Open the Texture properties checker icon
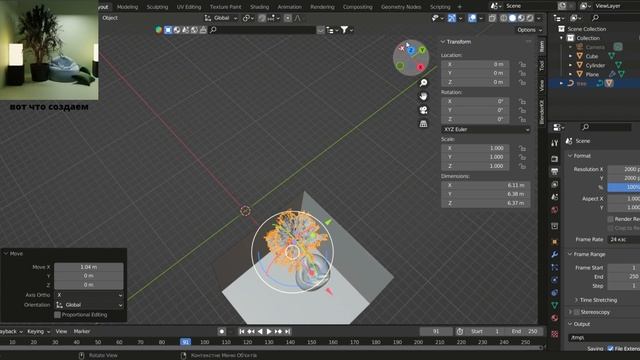This screenshot has width=640, height=360. pos(554,334)
